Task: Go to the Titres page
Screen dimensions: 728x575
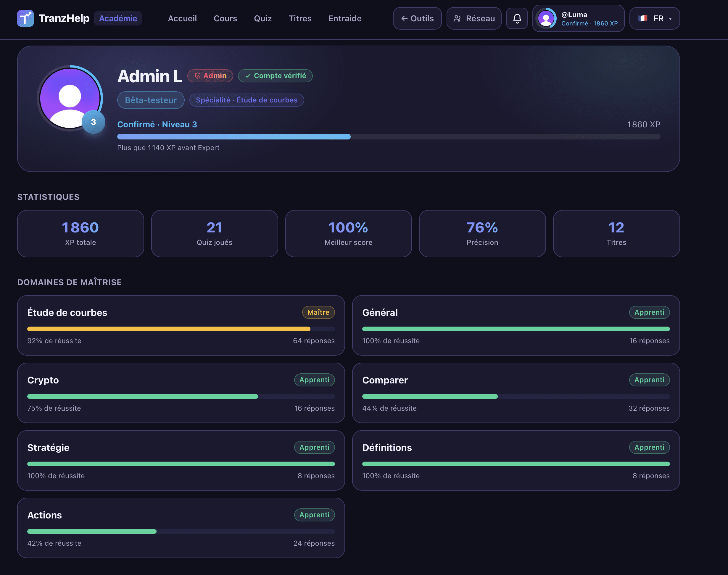Action: 300,18
